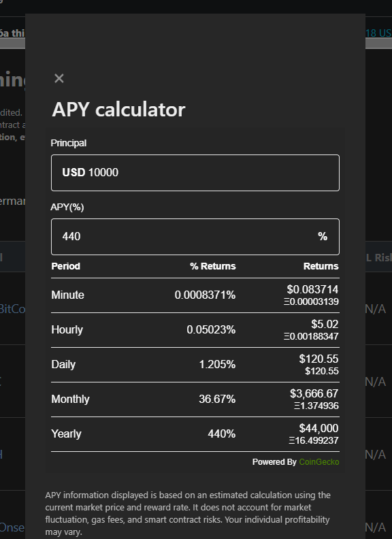Screen dimensions: 392x539
Task: Click the $120.55 daily returns amount
Action: click(x=318, y=359)
